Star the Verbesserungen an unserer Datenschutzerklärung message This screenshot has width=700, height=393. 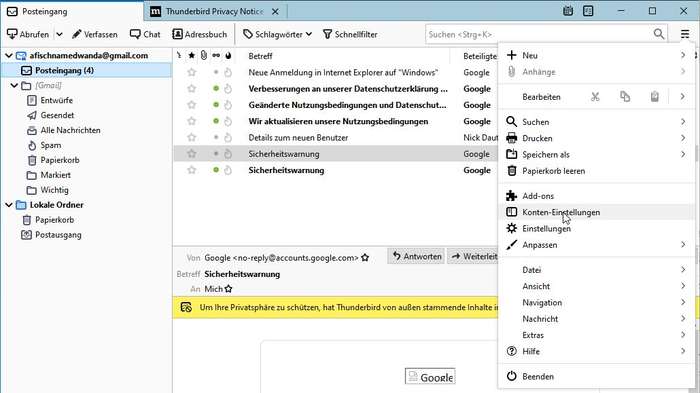point(192,88)
